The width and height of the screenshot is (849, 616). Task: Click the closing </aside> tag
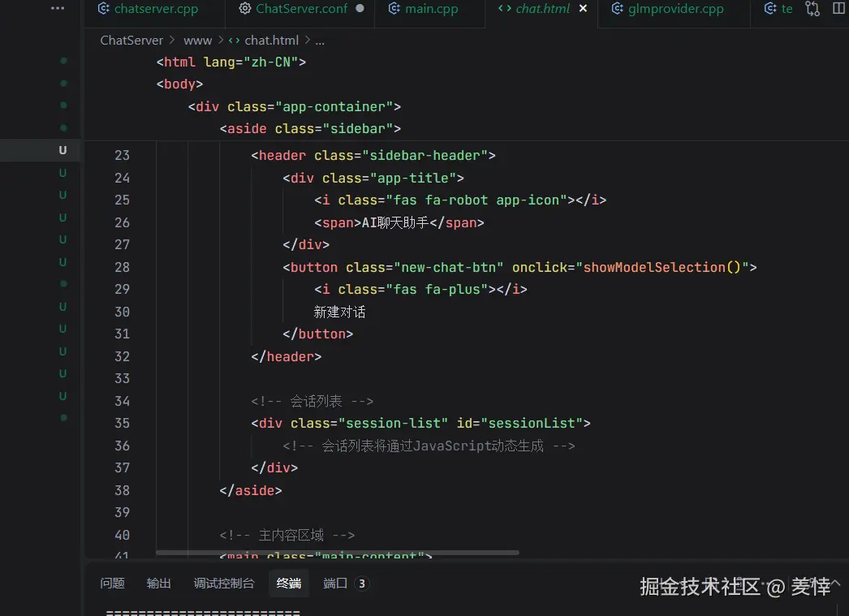(x=251, y=490)
